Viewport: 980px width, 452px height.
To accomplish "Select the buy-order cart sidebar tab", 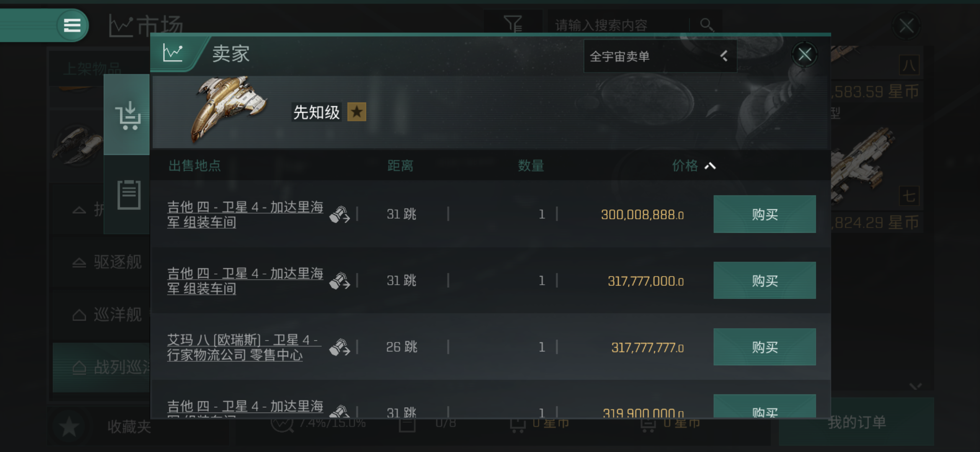I will coord(127,115).
